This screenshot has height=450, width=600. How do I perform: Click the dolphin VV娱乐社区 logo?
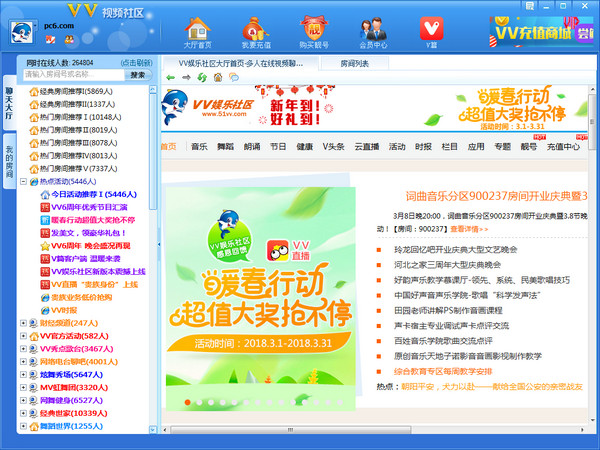coord(209,108)
